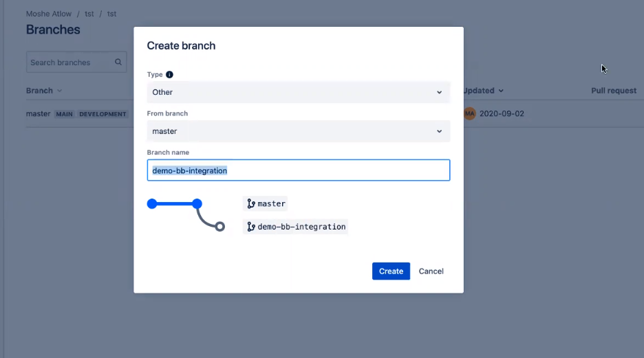Click the DEVELOPMENT label on master
The width and height of the screenshot is (644, 358).
[103, 114]
